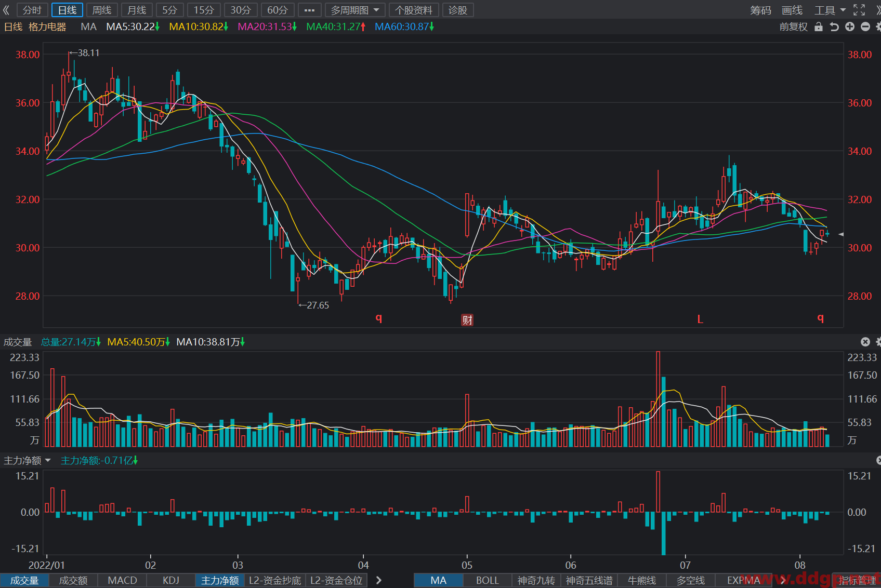
Task: Click MA40:31.27 green label
Action: coord(336,26)
